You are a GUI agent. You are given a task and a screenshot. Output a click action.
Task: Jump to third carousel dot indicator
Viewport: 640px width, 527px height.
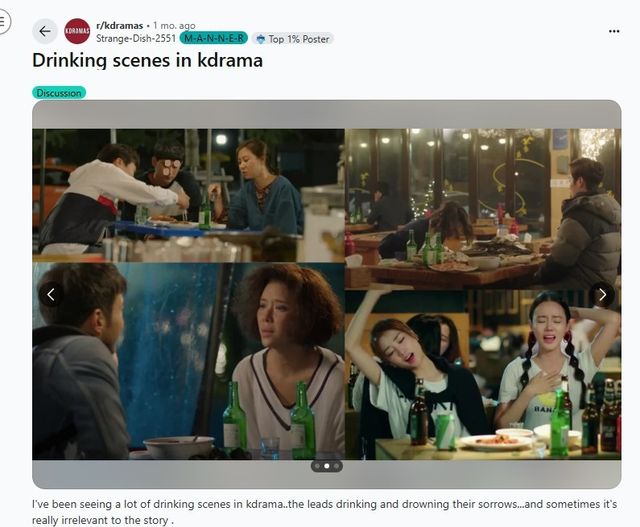(x=336, y=466)
